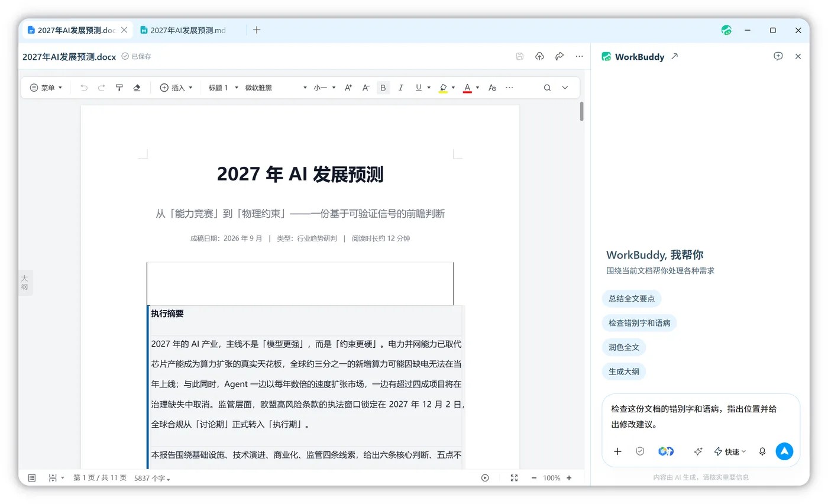Viewport: 828px width, 504px height.
Task: Click the undo arrow in the toolbar
Action: coord(84,88)
